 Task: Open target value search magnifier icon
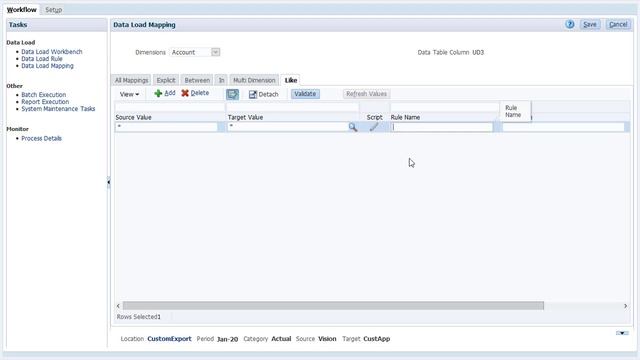point(353,127)
